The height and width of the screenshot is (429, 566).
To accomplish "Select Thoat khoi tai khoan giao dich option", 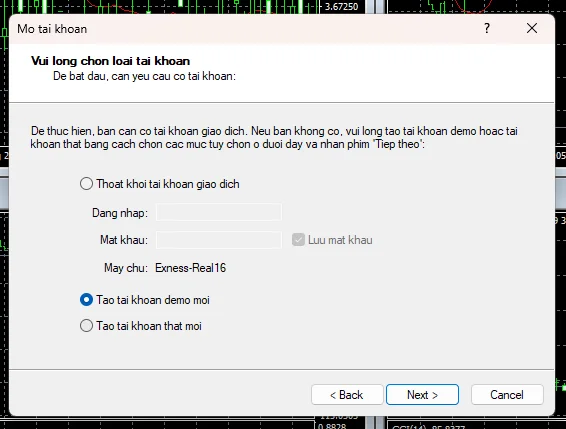I will [86, 184].
